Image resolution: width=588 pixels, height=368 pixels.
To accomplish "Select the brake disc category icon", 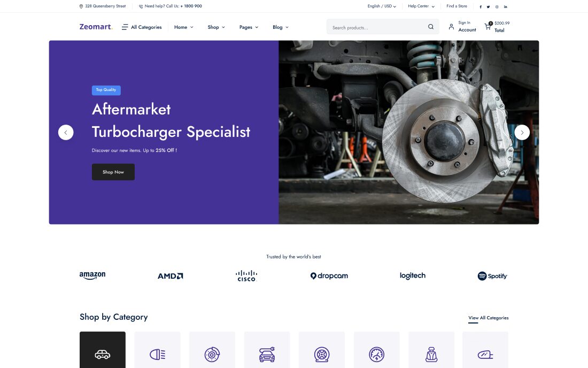I will coord(212,354).
